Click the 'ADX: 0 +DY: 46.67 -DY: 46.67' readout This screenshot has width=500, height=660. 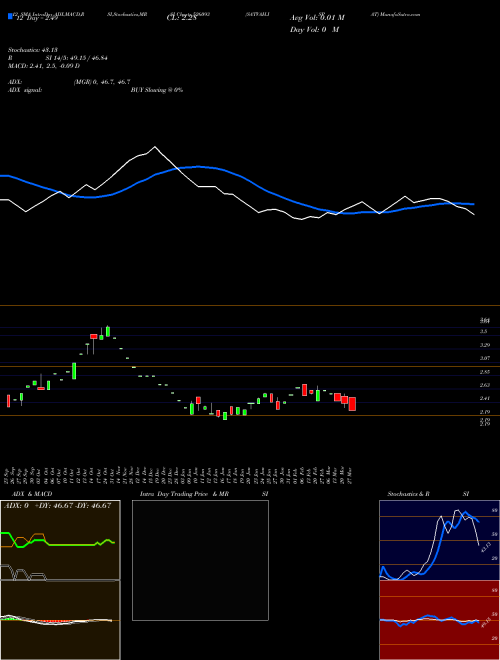tap(58, 506)
